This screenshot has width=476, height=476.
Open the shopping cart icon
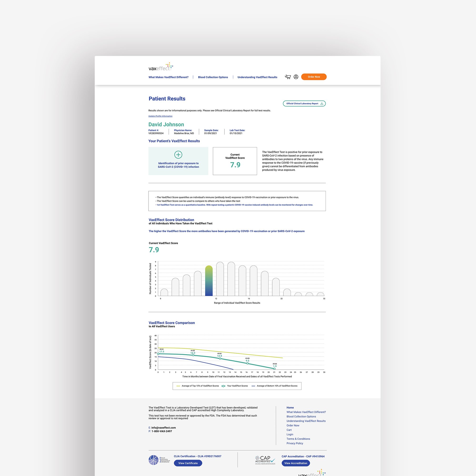(288, 77)
